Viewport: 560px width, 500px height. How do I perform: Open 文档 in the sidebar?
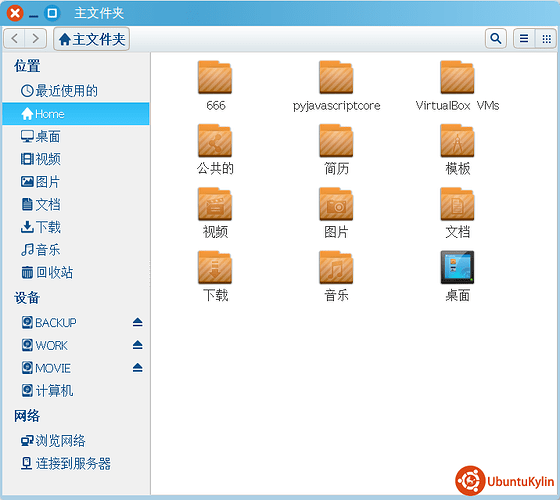pos(76,204)
